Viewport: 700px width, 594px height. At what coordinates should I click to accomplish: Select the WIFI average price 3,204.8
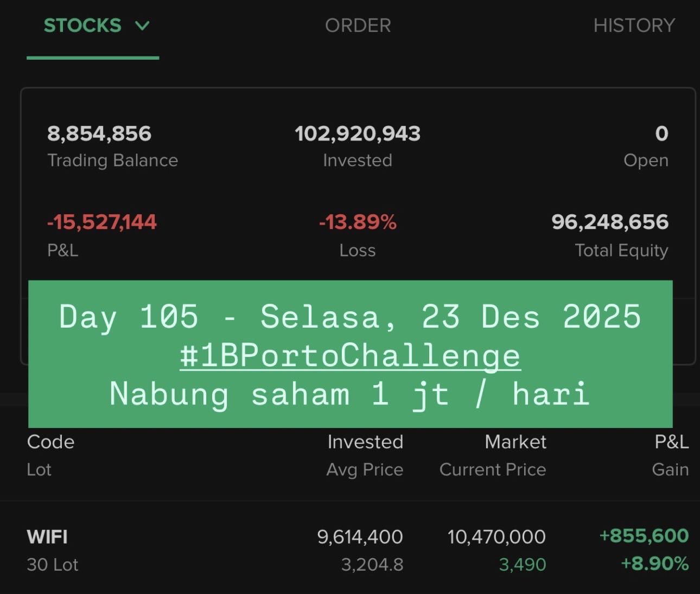tap(372, 565)
